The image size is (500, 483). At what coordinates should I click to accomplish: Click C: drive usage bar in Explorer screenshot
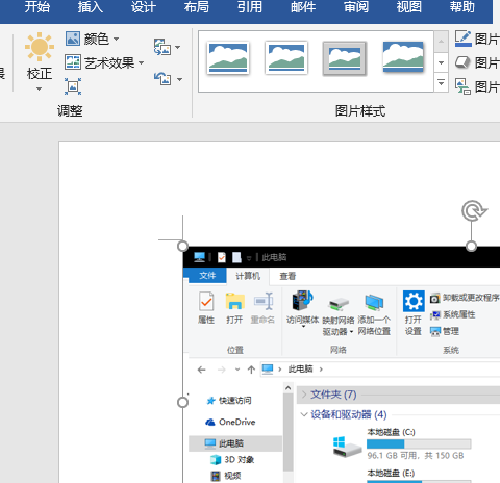pyautogui.click(x=419, y=444)
